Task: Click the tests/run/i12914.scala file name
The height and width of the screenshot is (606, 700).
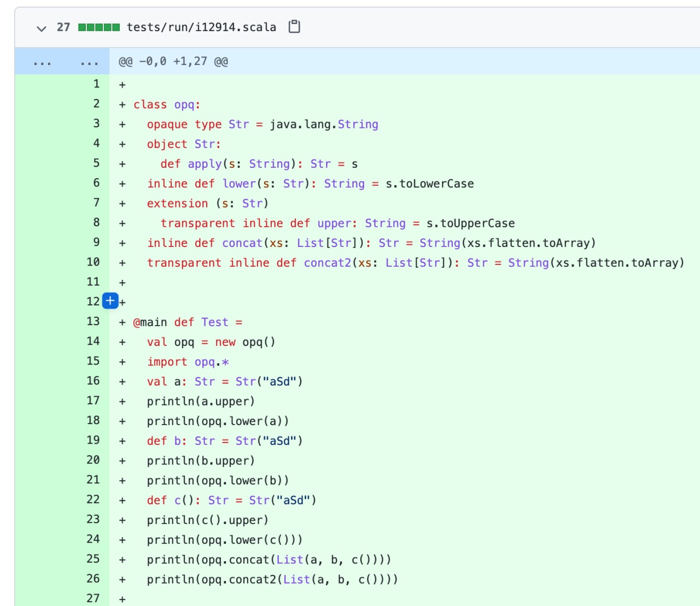Action: [201, 27]
